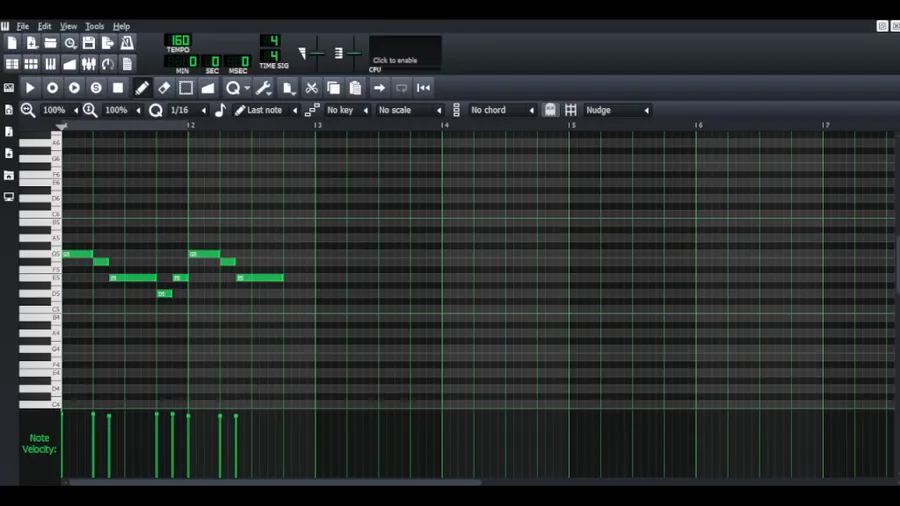This screenshot has width=900, height=506.
Task: Show the Automation Editor
Action: tap(70, 64)
